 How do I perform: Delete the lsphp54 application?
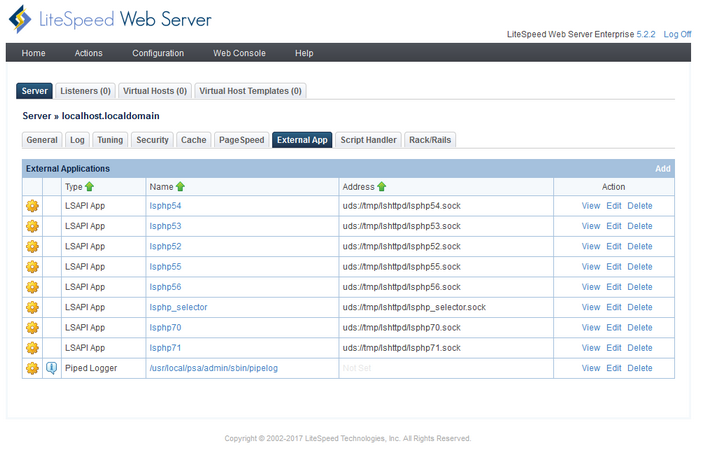click(x=640, y=206)
